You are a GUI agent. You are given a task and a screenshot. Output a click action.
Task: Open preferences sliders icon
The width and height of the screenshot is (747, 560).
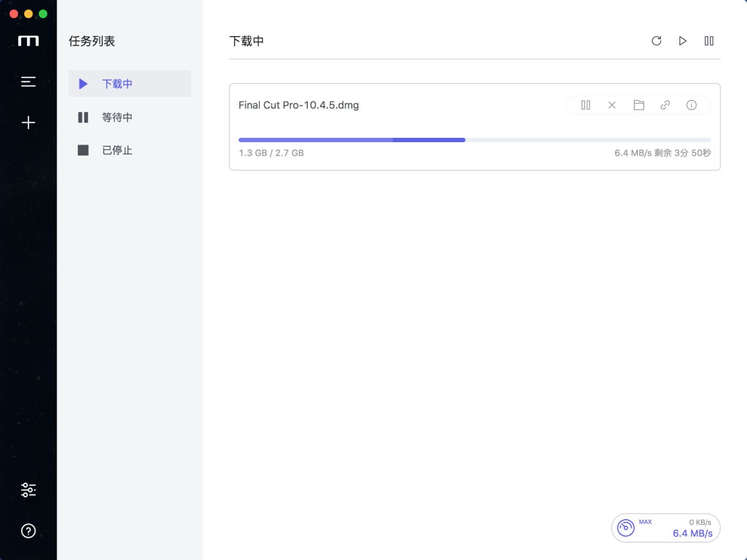28,490
